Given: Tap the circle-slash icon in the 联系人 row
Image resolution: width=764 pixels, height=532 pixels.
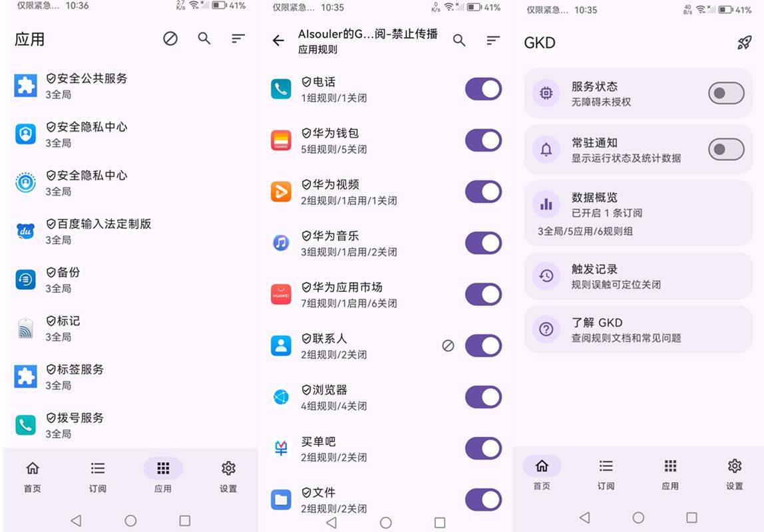Looking at the screenshot, I should click(448, 346).
